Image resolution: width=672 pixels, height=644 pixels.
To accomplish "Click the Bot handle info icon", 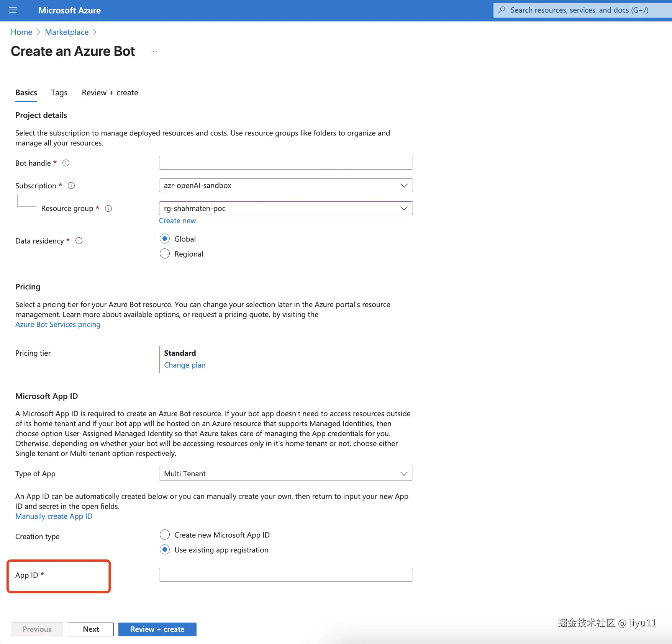I will [x=66, y=163].
